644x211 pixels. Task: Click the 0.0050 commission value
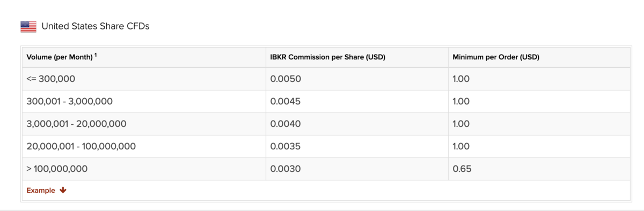(x=286, y=79)
